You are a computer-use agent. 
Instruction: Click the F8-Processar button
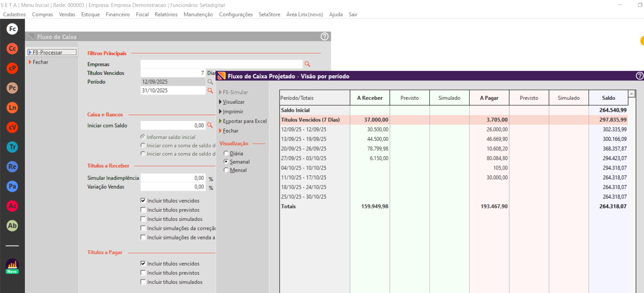pyautogui.click(x=52, y=52)
